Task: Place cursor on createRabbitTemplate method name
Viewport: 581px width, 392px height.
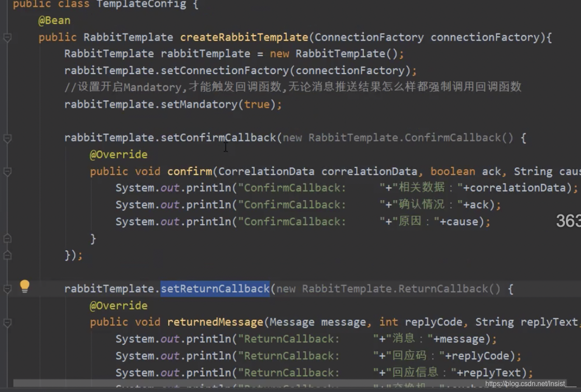Action: [x=244, y=37]
